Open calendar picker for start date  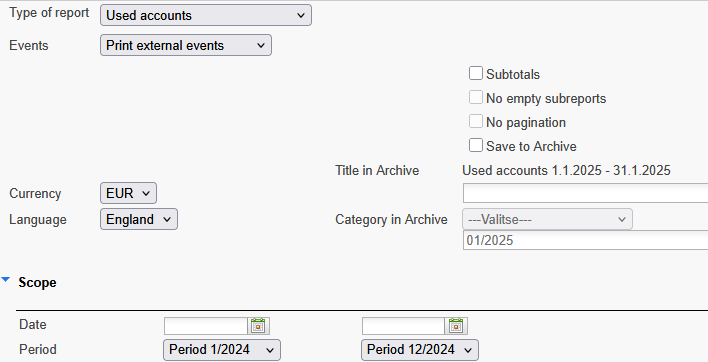point(258,325)
